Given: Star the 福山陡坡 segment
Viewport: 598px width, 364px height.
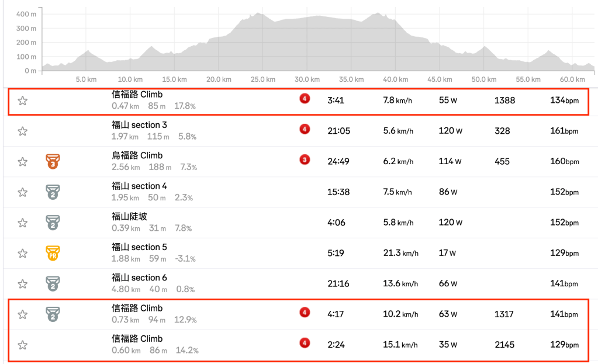Looking at the screenshot, I should pos(23,223).
